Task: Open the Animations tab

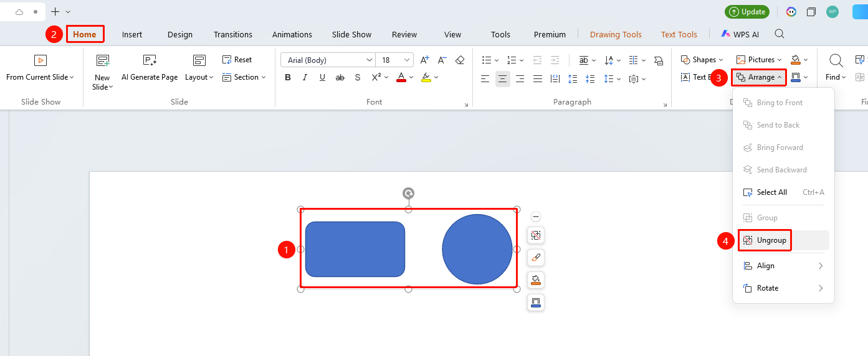Action: coord(292,34)
